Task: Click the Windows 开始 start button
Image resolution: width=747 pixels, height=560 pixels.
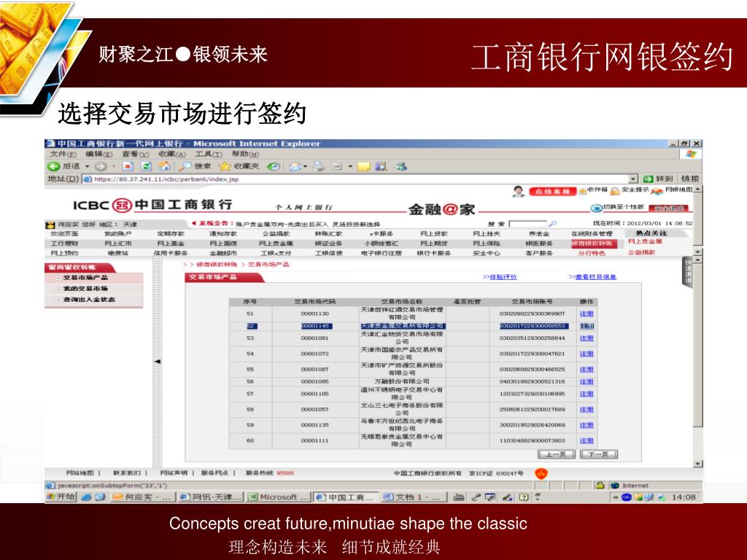Action: (x=61, y=497)
